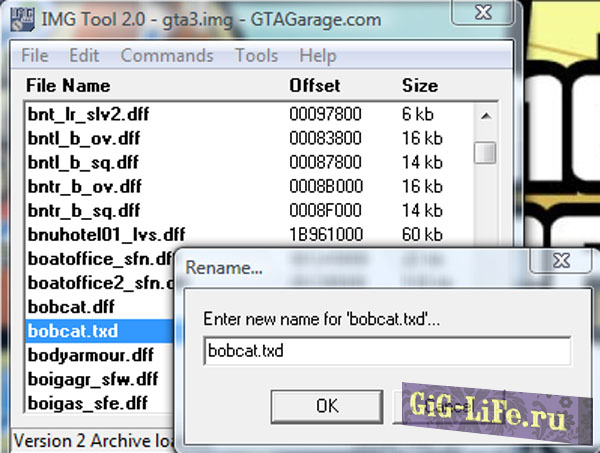The height and width of the screenshot is (453, 600).
Task: Open the Tools menu
Action: [257, 55]
